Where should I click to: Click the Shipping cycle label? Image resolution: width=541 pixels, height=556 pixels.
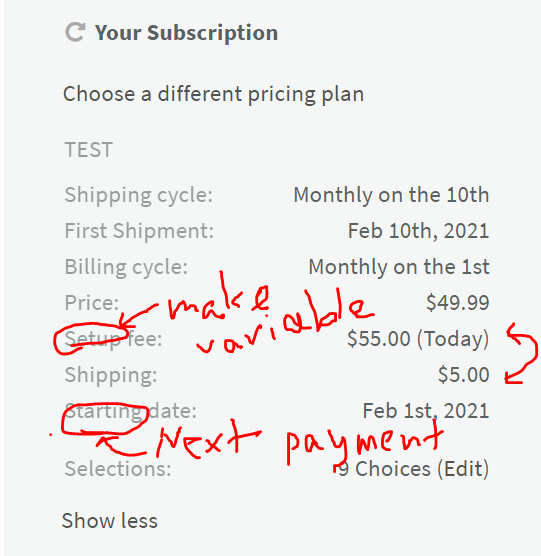tap(139, 195)
